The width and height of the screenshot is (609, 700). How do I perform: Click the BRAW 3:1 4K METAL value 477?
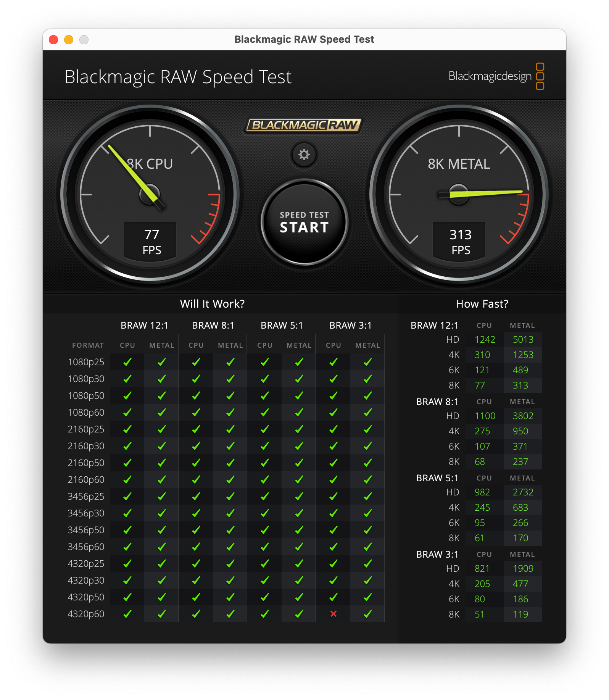click(x=520, y=584)
